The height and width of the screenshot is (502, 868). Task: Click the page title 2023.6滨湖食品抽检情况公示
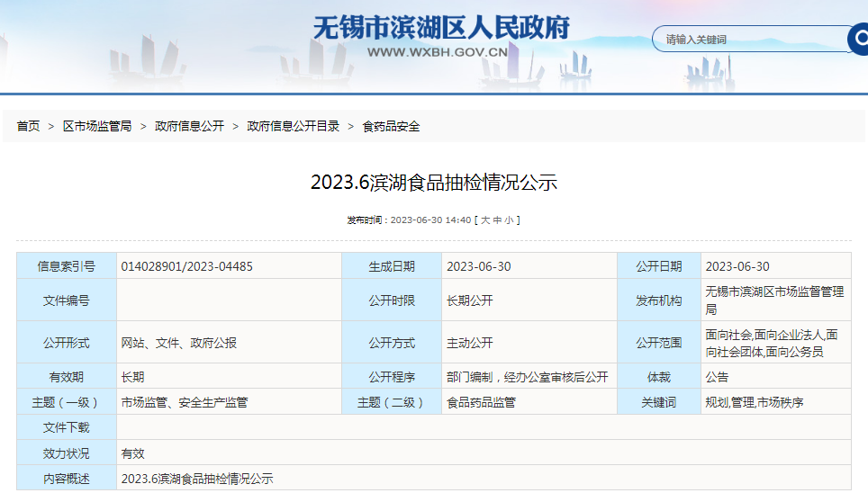pyautogui.click(x=434, y=182)
